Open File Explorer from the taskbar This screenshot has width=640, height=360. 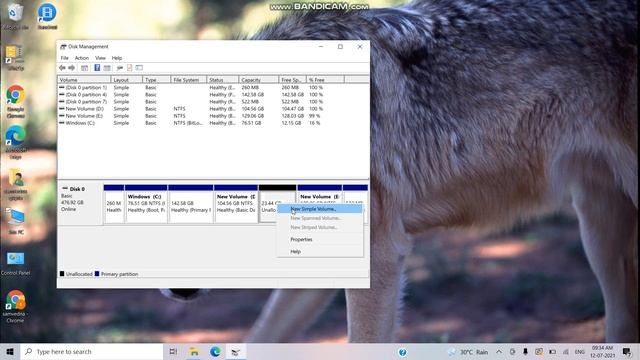194,351
